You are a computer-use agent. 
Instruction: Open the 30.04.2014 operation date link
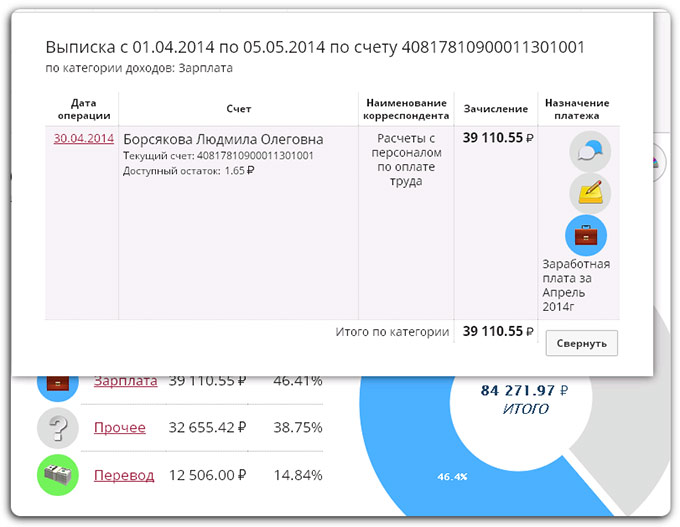(84, 138)
